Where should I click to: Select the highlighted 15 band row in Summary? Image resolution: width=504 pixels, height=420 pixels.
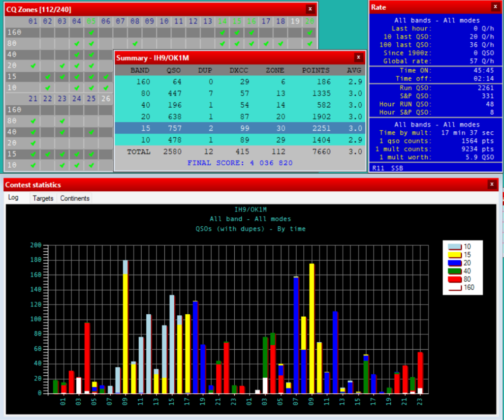click(240, 128)
